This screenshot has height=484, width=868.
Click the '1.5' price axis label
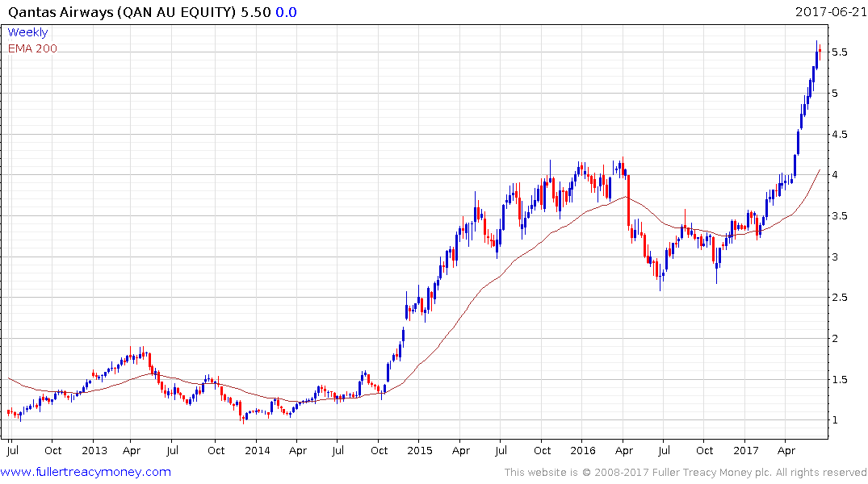(x=839, y=379)
